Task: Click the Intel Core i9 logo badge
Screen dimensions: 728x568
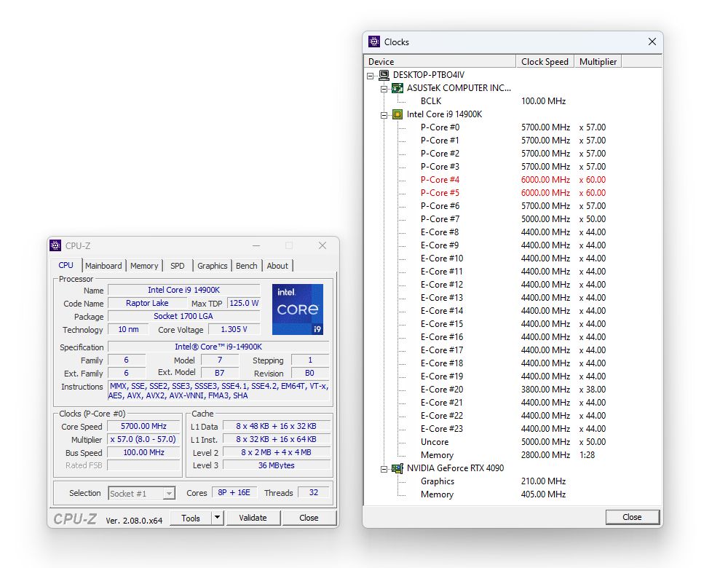Action: (x=298, y=309)
